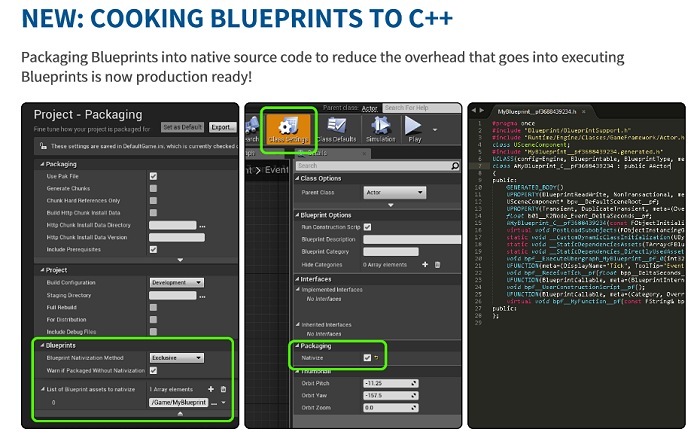Enable the Full Rebuild checkbox
700x441 pixels.
click(153, 307)
